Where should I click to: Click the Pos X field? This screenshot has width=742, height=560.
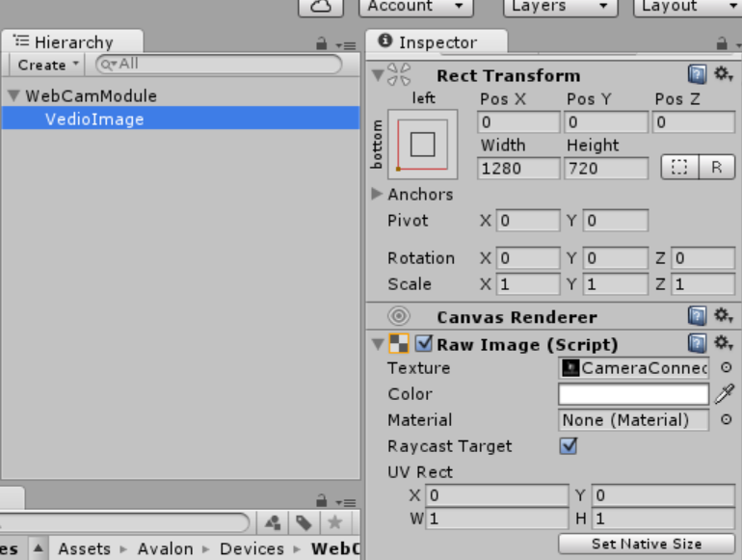(x=518, y=122)
